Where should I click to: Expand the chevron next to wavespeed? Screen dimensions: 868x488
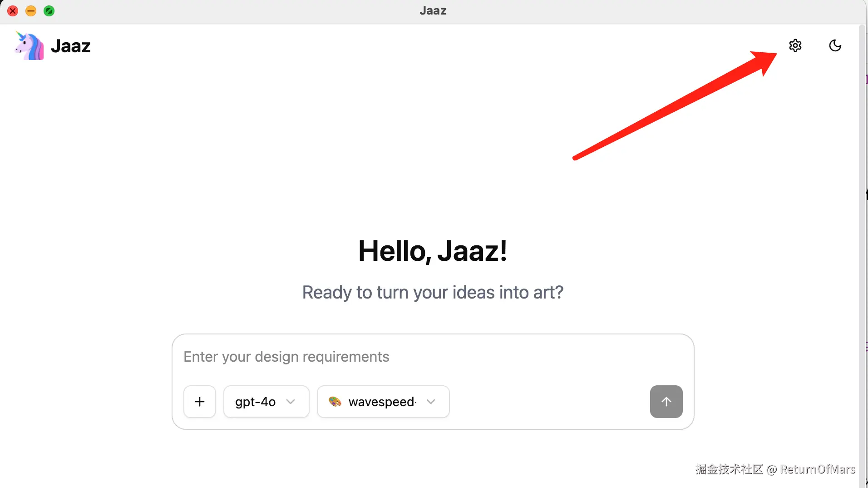431,402
